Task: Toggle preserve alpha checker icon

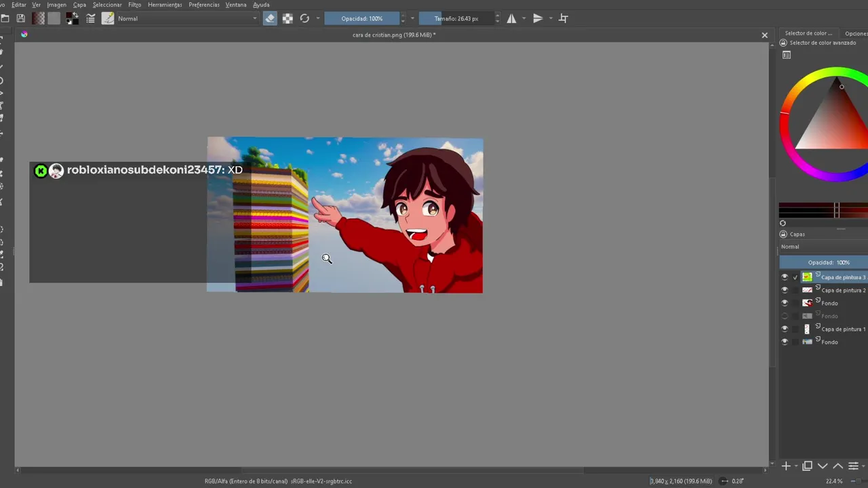Action: click(288, 18)
